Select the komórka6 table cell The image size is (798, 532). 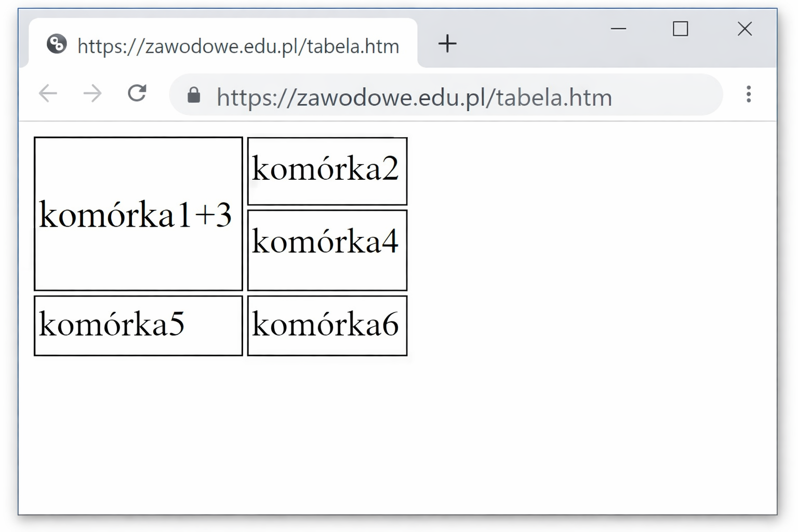coord(327,325)
